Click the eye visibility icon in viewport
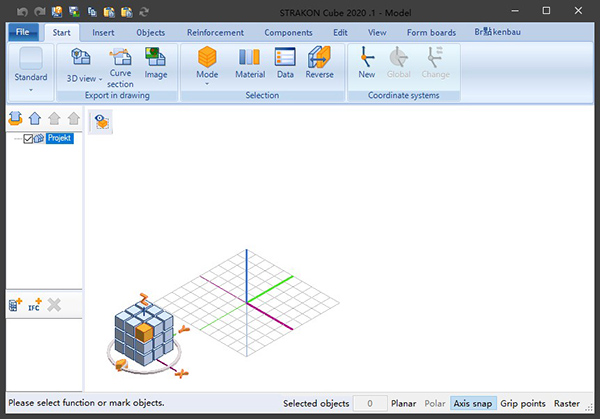Image resolution: width=600 pixels, height=419 pixels. (x=101, y=122)
